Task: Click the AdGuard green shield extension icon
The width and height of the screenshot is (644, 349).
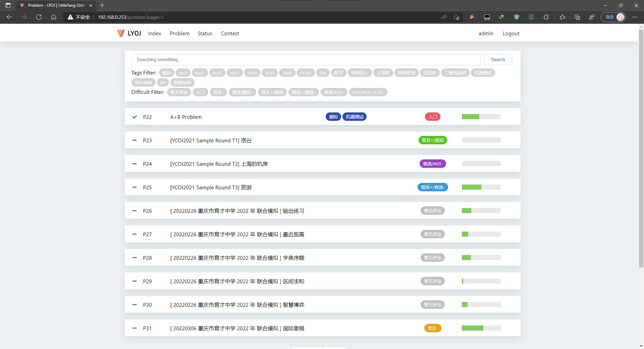Action: tap(517, 17)
